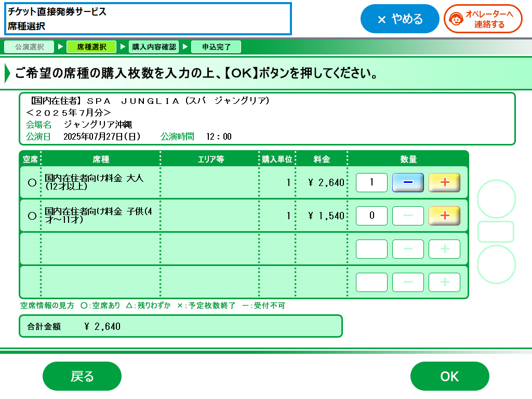Click the 合計金額 total amount label
Image resolution: width=532 pixels, height=399 pixels.
click(x=44, y=326)
